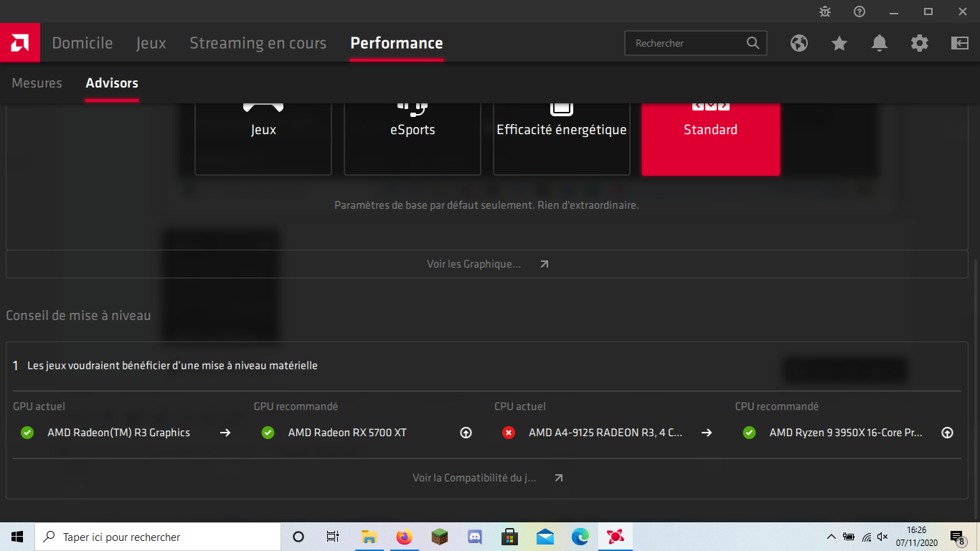Image resolution: width=980 pixels, height=551 pixels.
Task: Switch to the Mesures sub-tab
Action: [37, 83]
